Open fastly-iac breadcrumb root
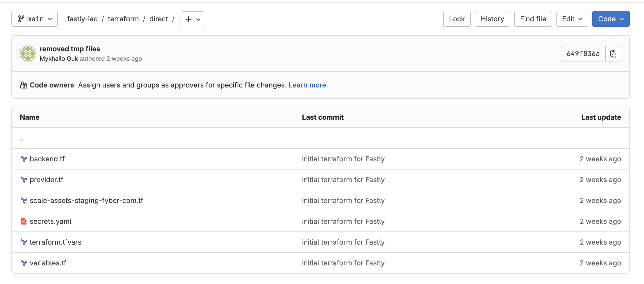Image resolution: width=644 pixels, height=284 pixels. [x=82, y=19]
